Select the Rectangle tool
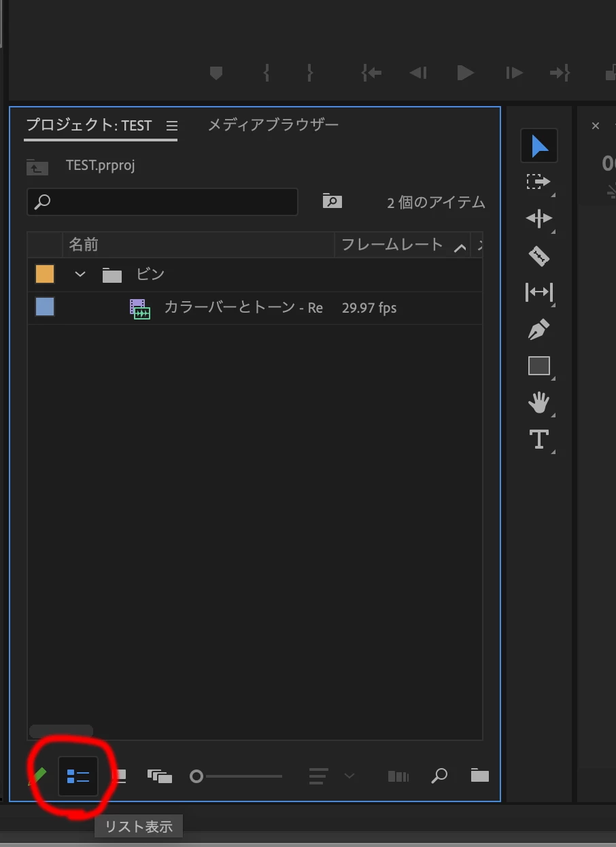This screenshot has height=847, width=616. coord(539,366)
